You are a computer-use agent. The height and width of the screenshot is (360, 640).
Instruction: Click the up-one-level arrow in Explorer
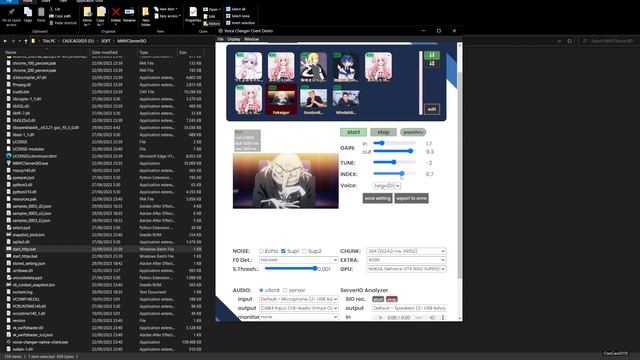(x=26, y=41)
